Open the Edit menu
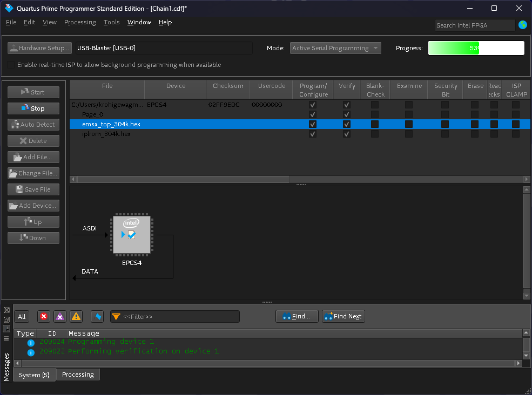Image resolution: width=532 pixels, height=395 pixels. (29, 22)
